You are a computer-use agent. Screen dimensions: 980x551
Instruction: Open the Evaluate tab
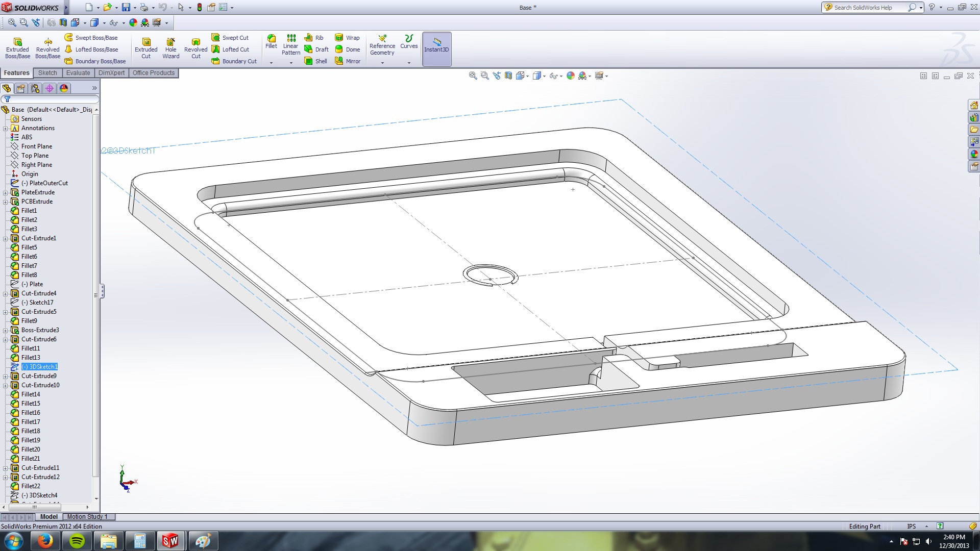pos(78,73)
